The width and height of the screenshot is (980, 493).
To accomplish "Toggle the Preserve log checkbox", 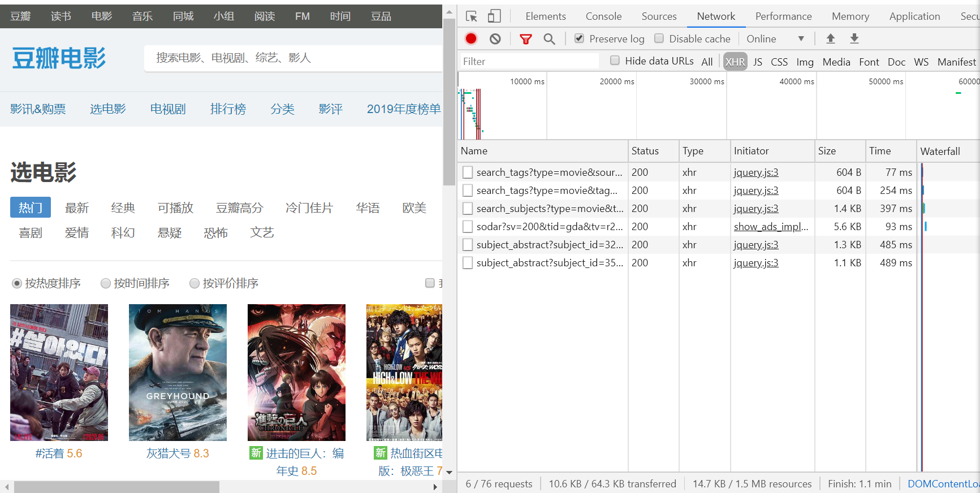I will tap(579, 38).
